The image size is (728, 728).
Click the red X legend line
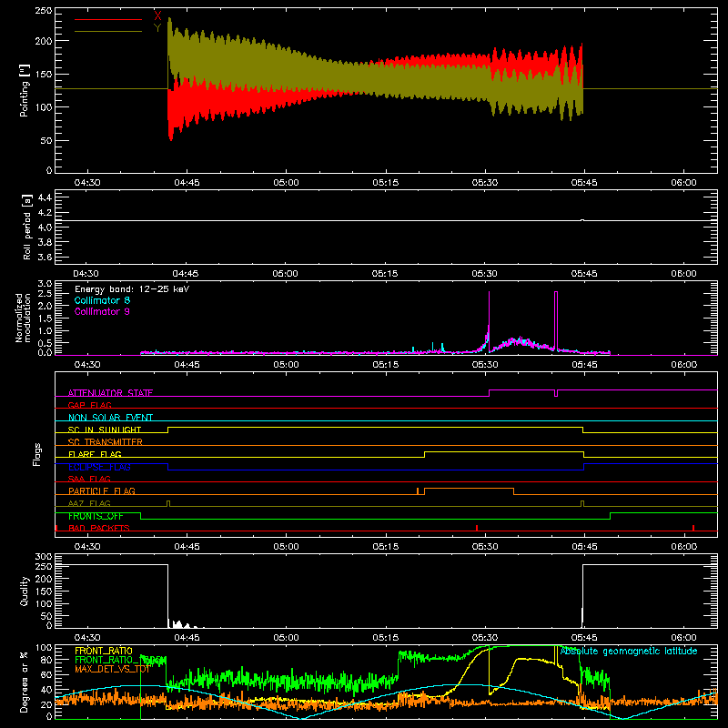click(x=108, y=19)
